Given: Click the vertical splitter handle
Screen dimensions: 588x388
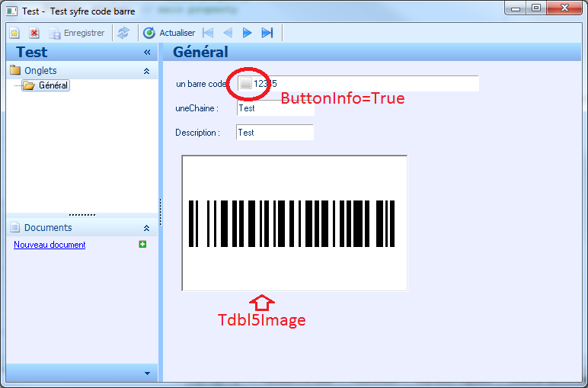Looking at the screenshot, I should (161, 212).
